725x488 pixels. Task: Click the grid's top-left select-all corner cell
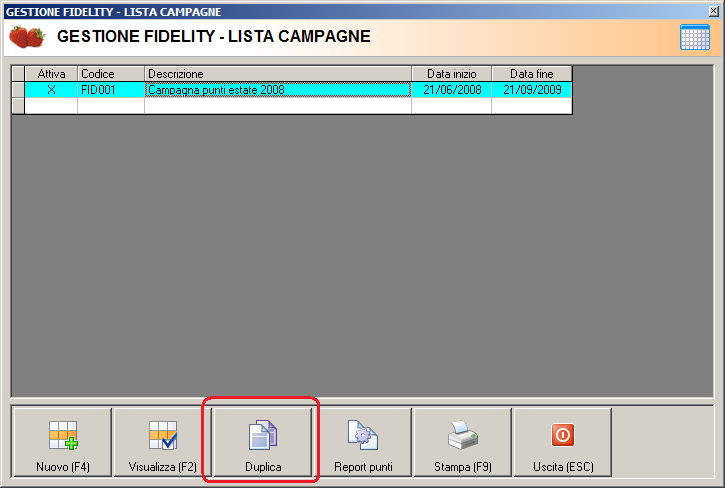[x=18, y=74]
